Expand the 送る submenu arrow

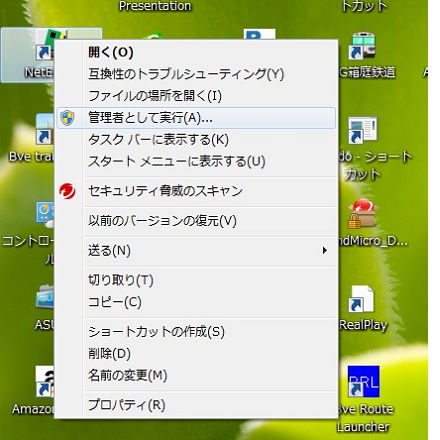(x=324, y=250)
